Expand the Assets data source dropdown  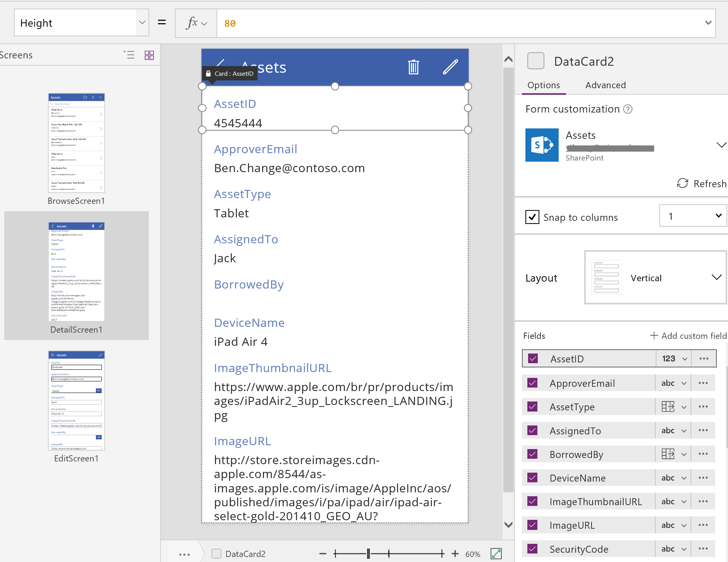(721, 145)
